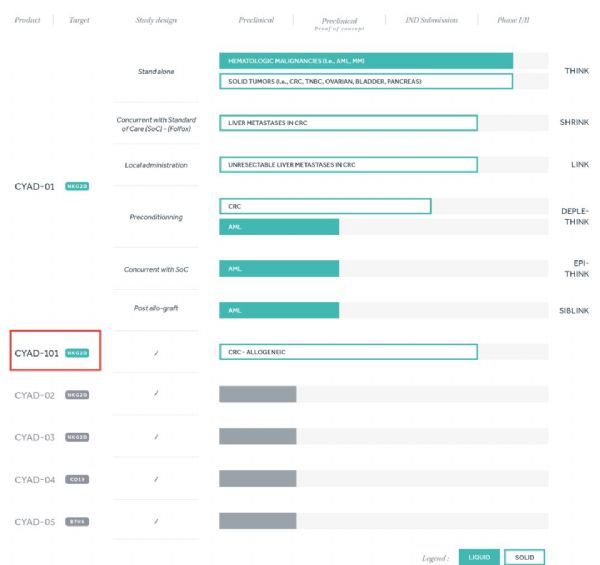Click the Stand alone study design label

pos(156,72)
